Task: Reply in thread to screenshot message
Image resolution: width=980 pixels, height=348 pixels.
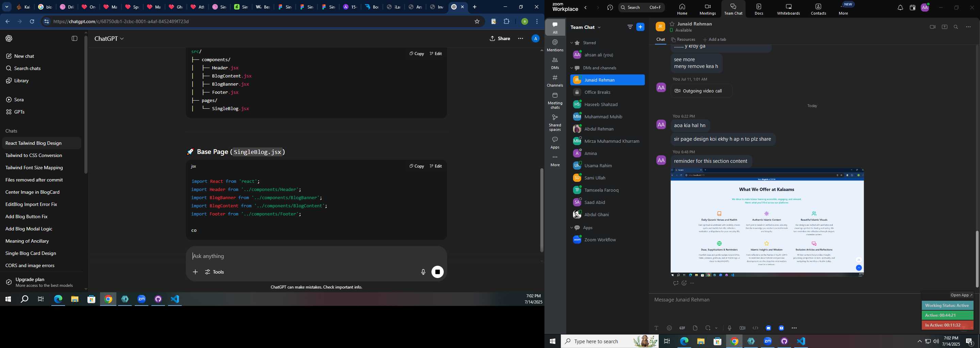Action: click(x=676, y=283)
